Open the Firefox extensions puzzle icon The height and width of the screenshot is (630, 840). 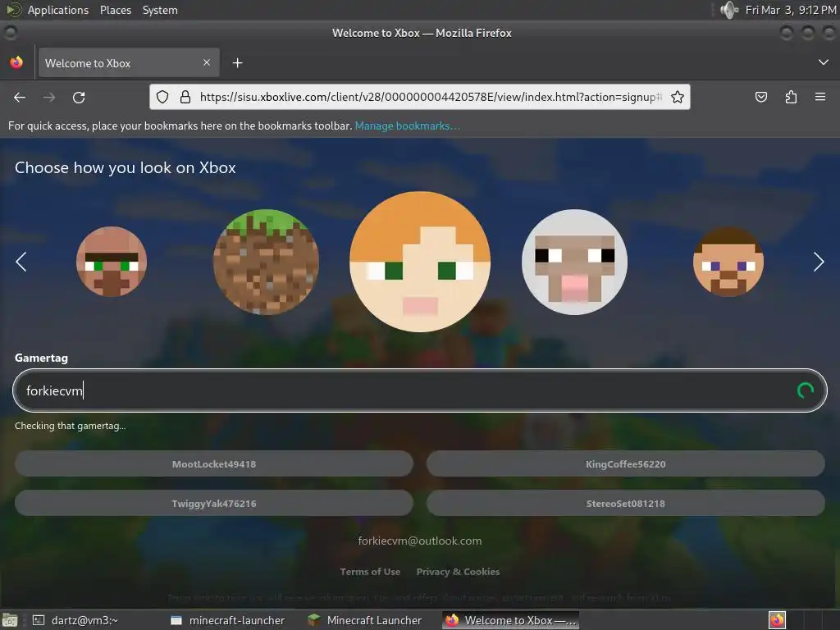[x=791, y=97]
